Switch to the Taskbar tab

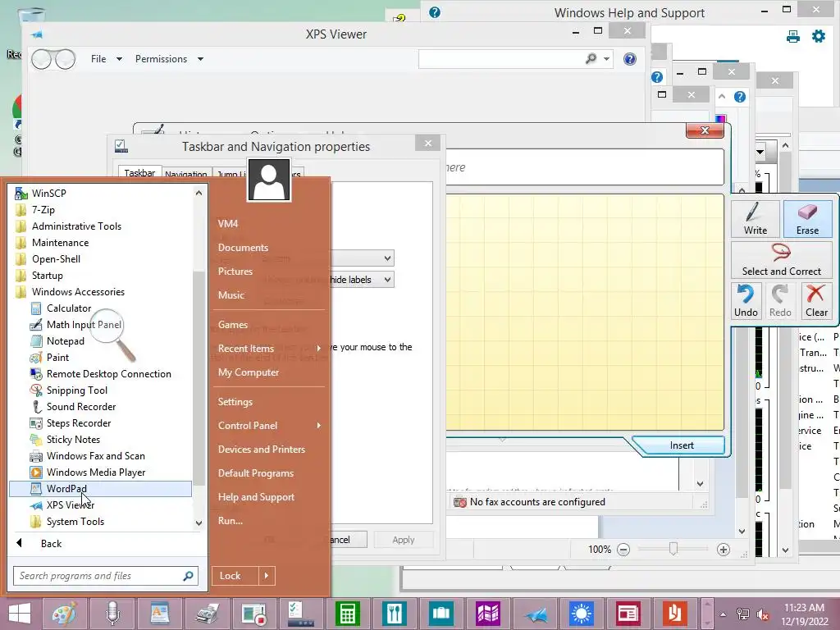[139, 172]
